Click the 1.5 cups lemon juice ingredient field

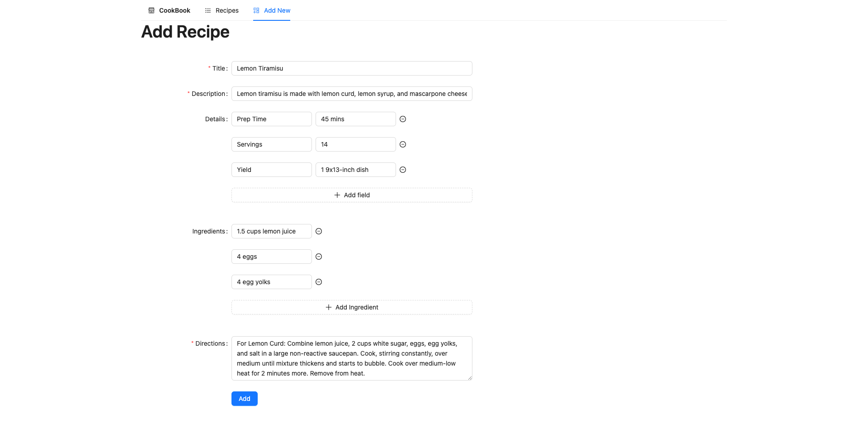pyautogui.click(x=272, y=231)
